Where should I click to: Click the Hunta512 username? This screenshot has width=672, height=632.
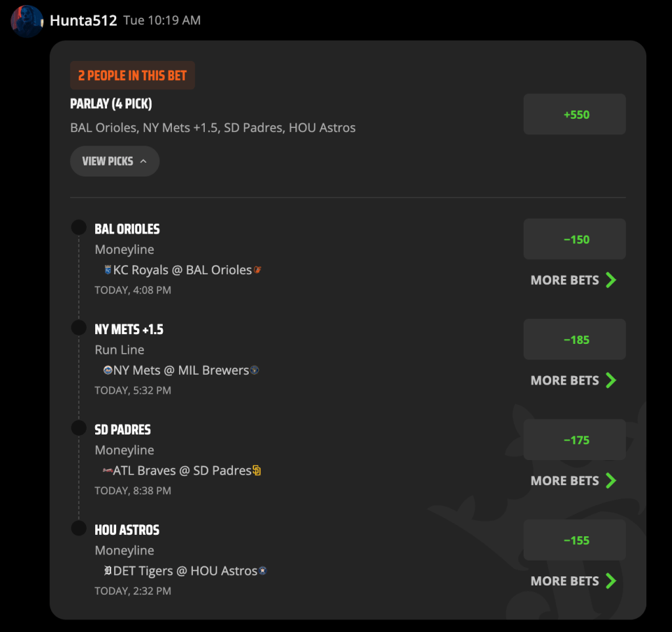point(83,20)
